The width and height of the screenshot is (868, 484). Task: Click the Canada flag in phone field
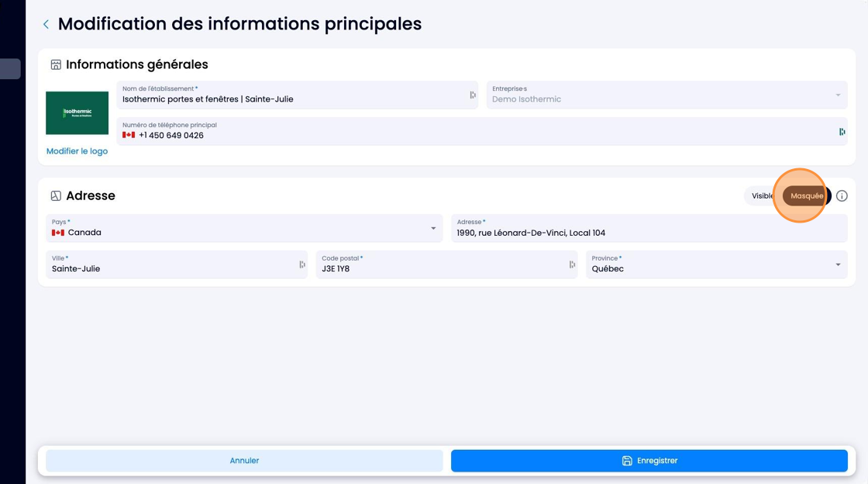129,135
